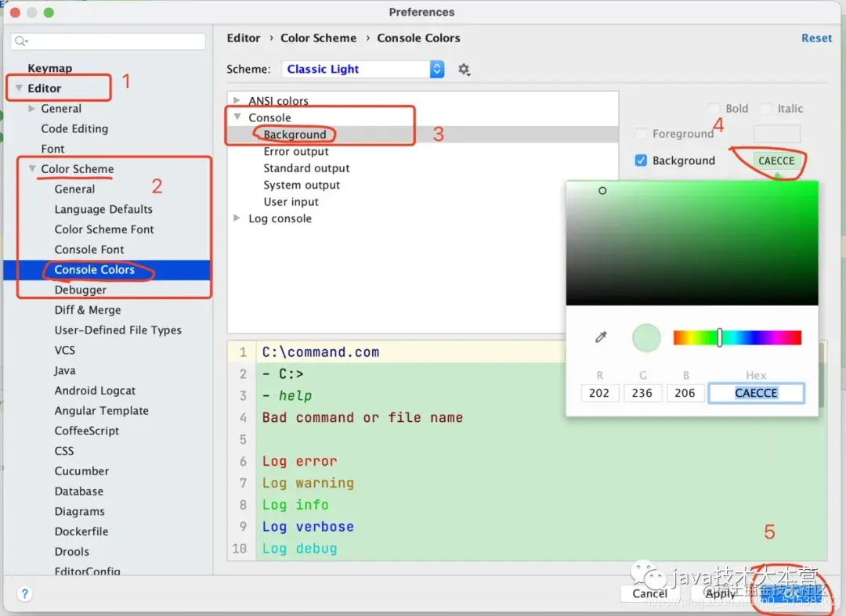Open User-Defined File Types page

(117, 330)
